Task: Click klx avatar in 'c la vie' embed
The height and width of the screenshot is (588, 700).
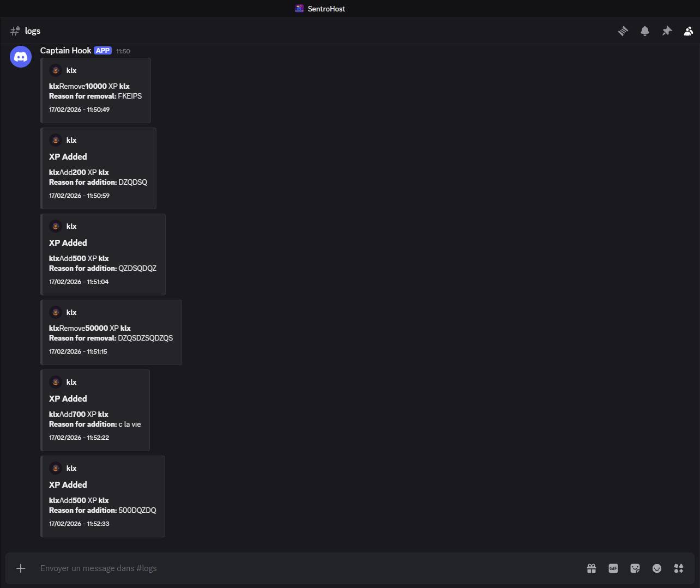Action: tap(56, 382)
